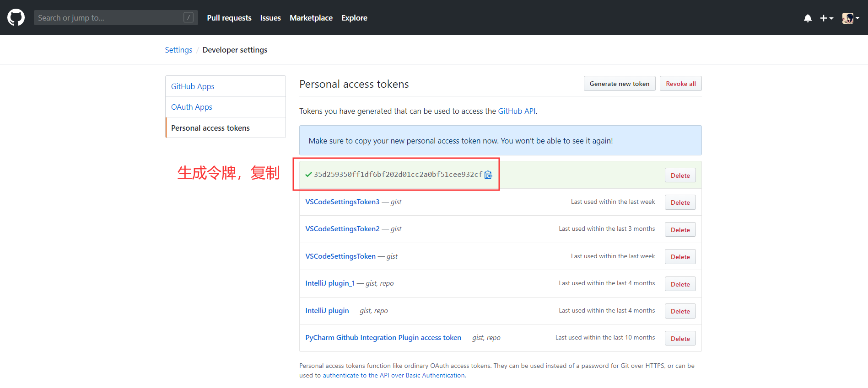Open IntelliJ plugin_1 token
Image resolution: width=868 pixels, height=388 pixels.
pyautogui.click(x=330, y=283)
